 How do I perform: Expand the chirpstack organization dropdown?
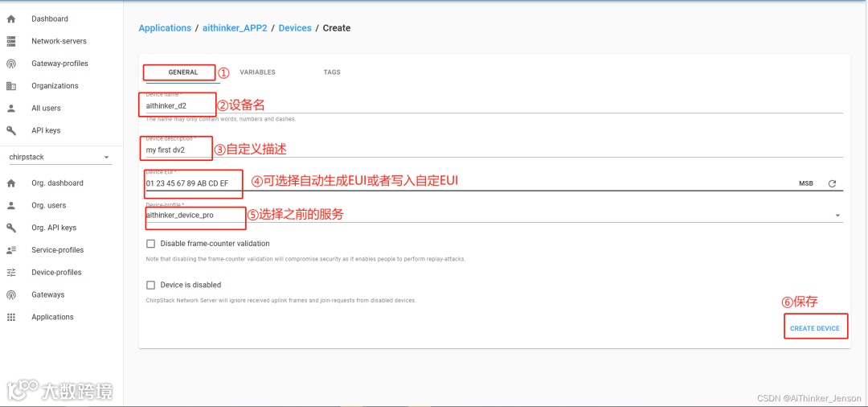[x=59, y=158]
